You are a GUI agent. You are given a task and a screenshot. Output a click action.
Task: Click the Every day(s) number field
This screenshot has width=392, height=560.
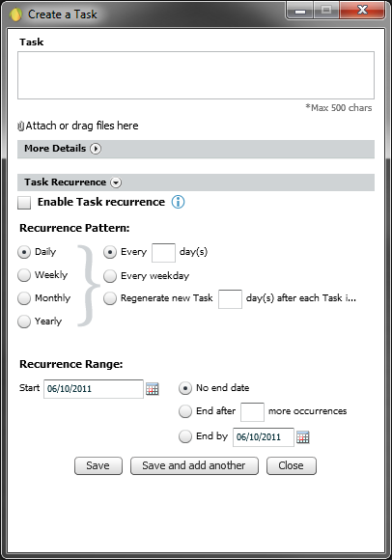pos(163,253)
